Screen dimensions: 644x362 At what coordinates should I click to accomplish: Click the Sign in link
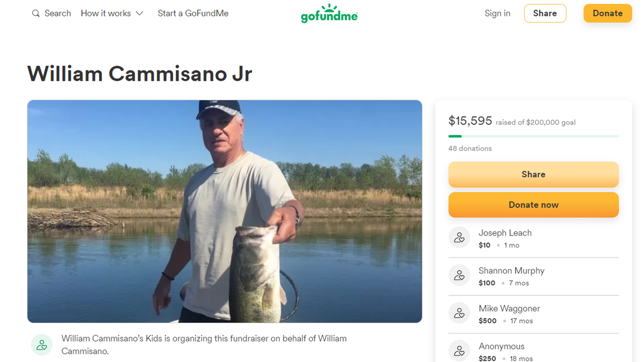pyautogui.click(x=497, y=14)
